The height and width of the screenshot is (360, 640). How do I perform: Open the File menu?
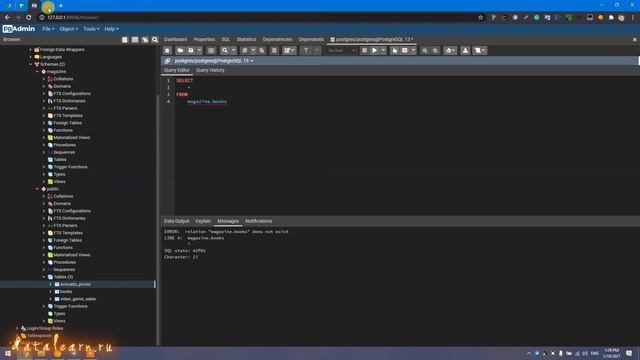(48, 29)
